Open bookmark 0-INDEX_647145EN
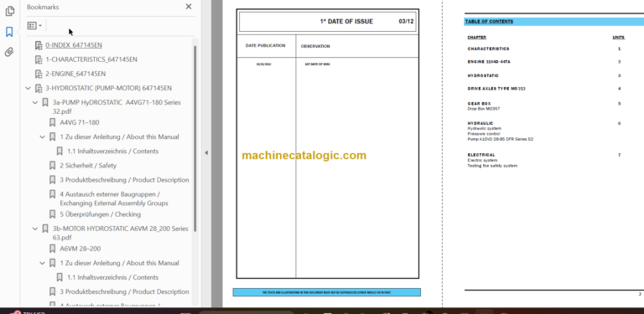Screen dimensions: 644x314 point(74,45)
